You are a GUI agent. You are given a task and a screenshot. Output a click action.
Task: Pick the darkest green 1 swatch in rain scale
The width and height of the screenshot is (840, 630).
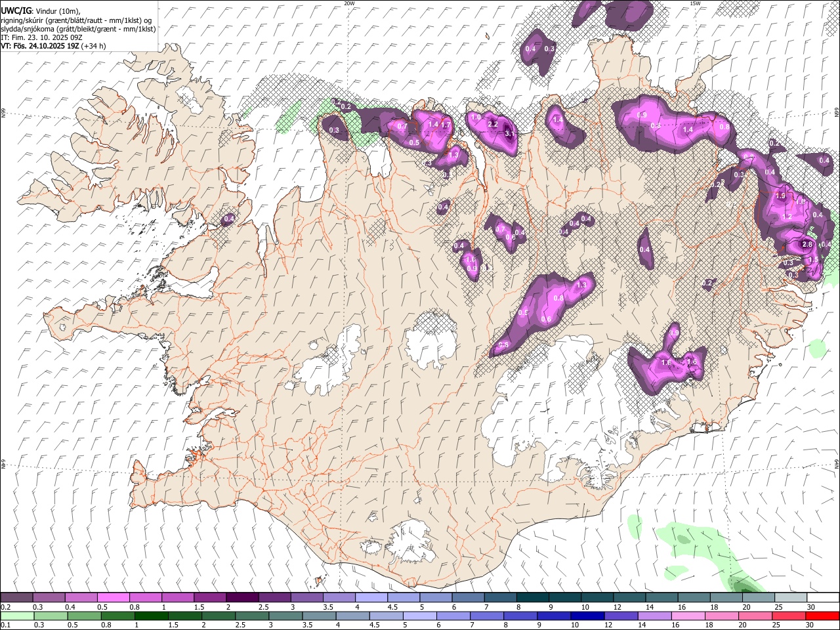151,616
